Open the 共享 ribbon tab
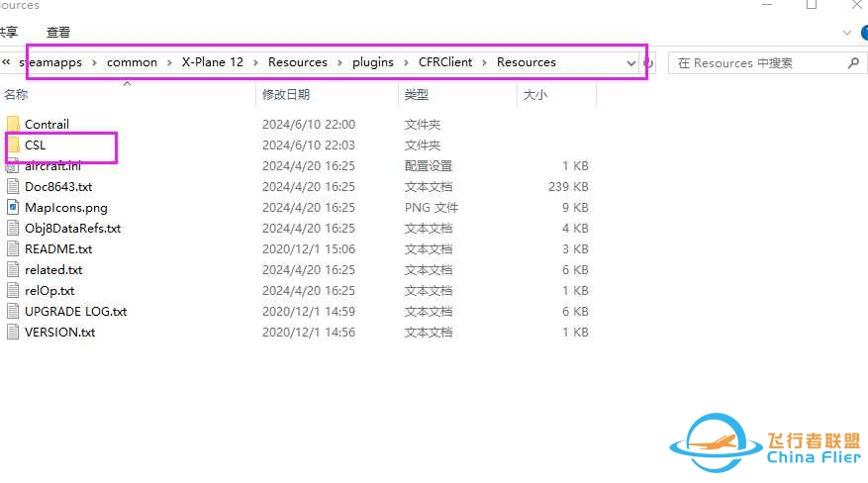Screen dimensions: 868x483 pyautogui.click(x=8, y=32)
